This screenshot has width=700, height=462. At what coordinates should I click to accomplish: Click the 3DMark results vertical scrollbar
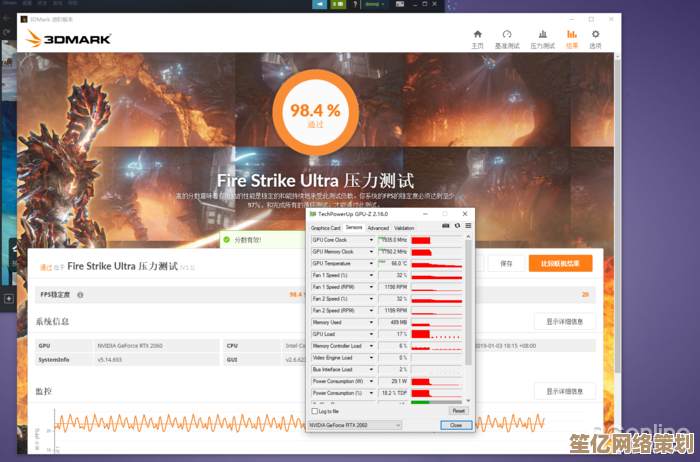[617, 214]
